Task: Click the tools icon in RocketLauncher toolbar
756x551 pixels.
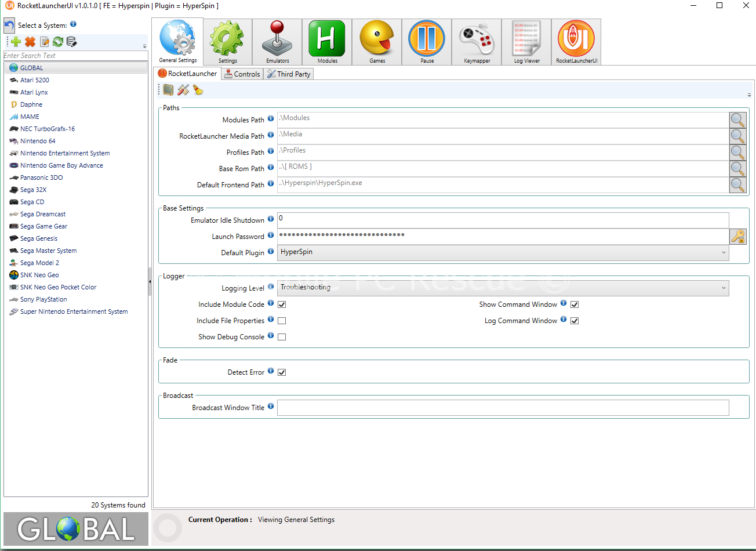Action: (x=183, y=90)
